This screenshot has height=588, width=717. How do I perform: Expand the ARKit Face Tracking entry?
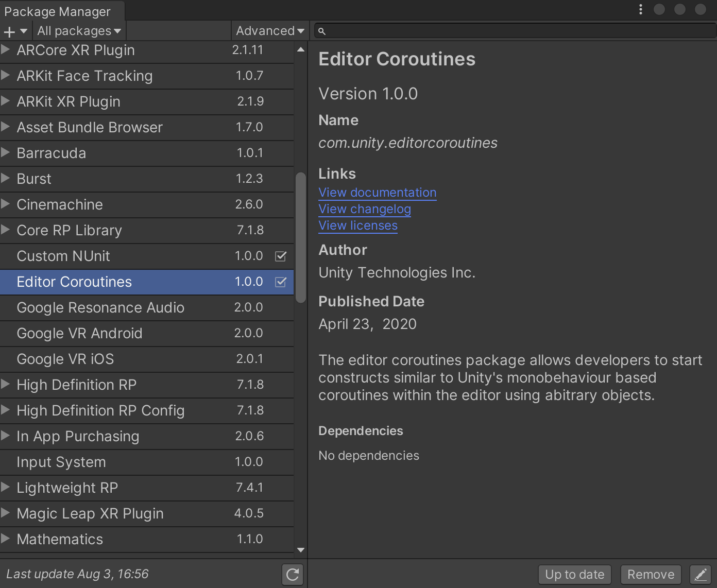tap(6, 75)
